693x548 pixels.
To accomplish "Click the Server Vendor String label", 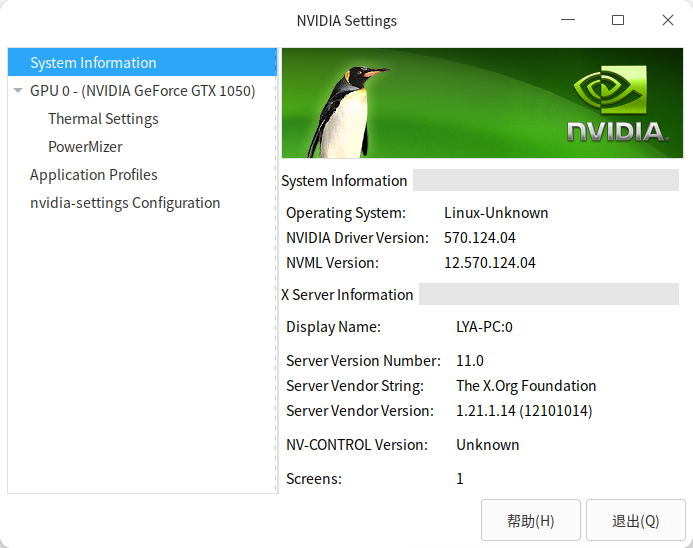I will point(355,386).
